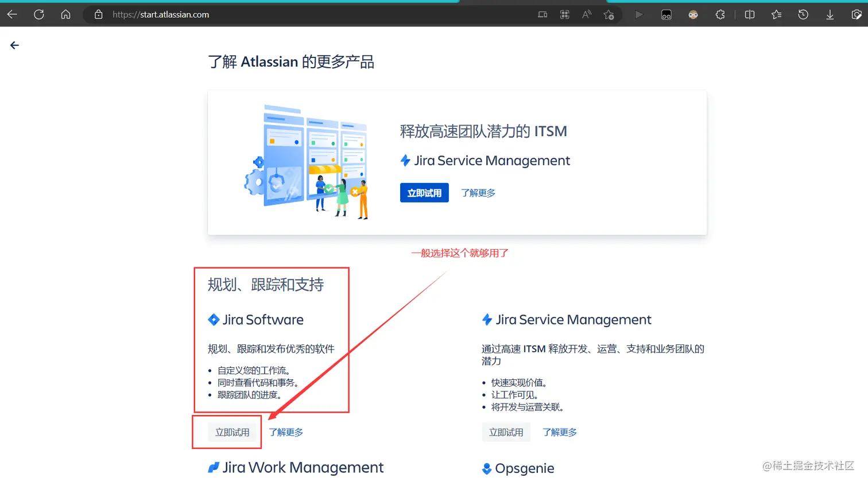Click the QR/apps grid icon in the address bar
The width and height of the screenshot is (868, 485).
(565, 14)
